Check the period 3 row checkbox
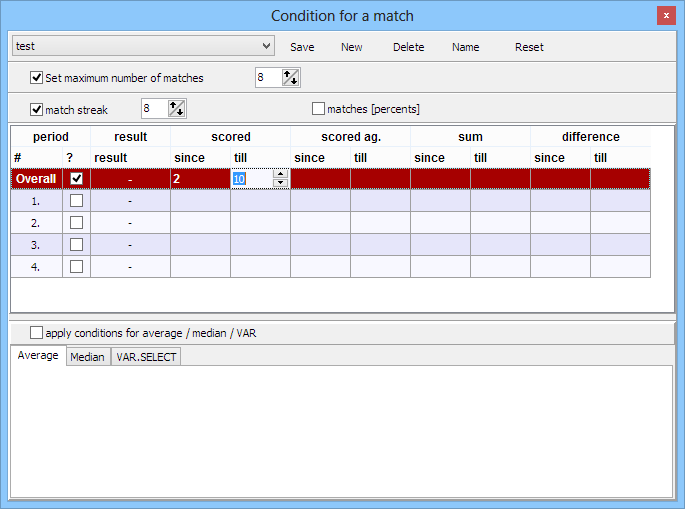The height and width of the screenshot is (509, 685). [76, 244]
